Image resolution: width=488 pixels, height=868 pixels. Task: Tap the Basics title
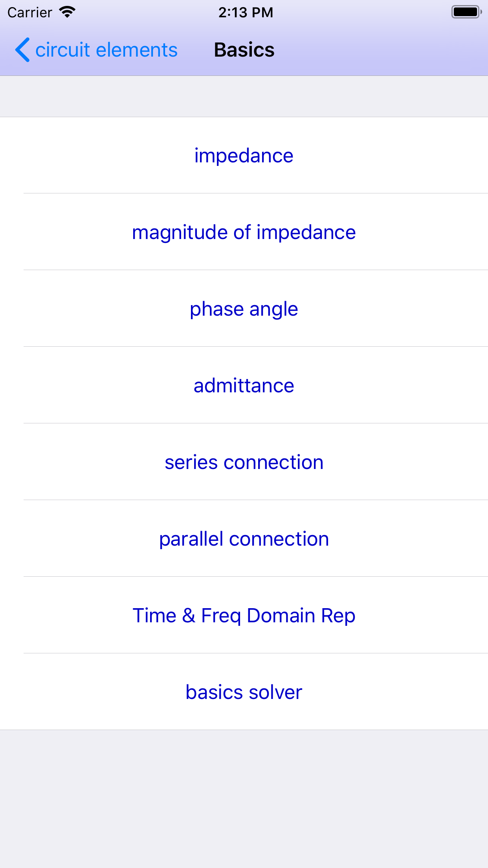click(244, 50)
